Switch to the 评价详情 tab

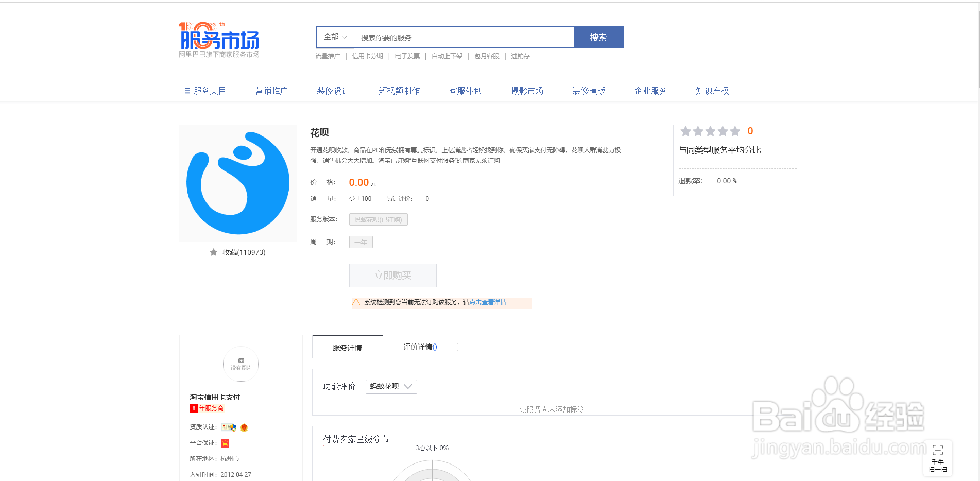(420, 347)
